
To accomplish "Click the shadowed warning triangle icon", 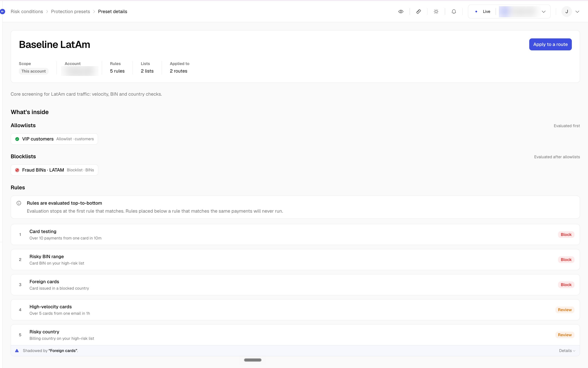I will (17, 350).
